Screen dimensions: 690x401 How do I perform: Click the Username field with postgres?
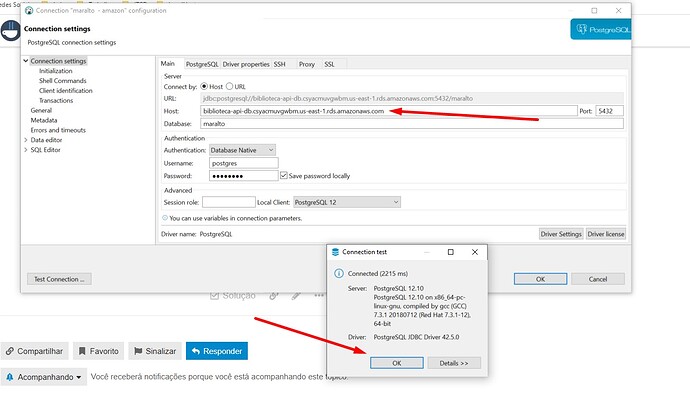coord(244,163)
